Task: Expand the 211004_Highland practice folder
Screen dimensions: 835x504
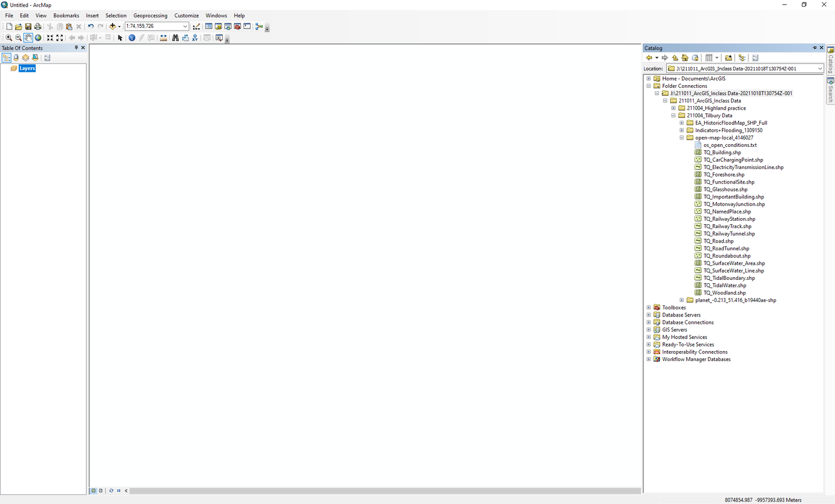Action: (x=674, y=108)
